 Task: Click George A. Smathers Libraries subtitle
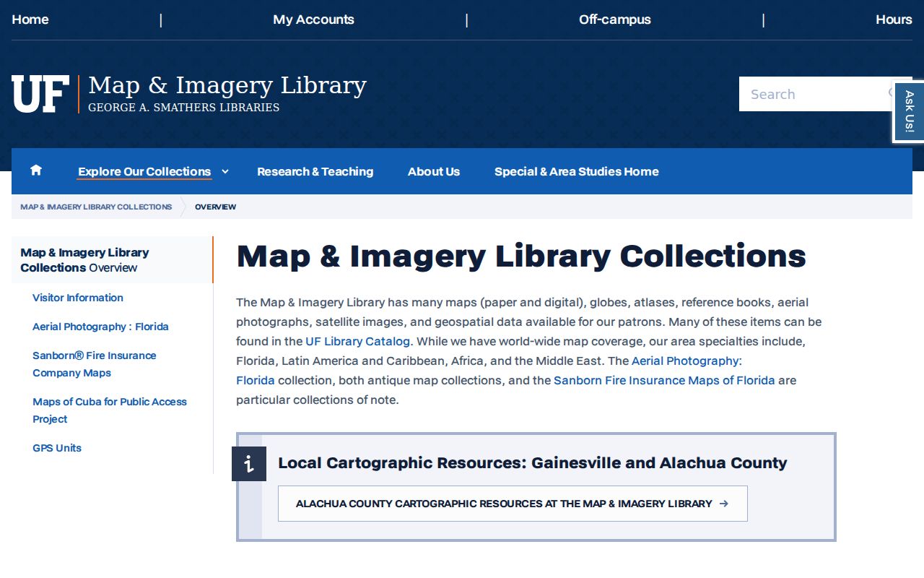pyautogui.click(x=184, y=108)
